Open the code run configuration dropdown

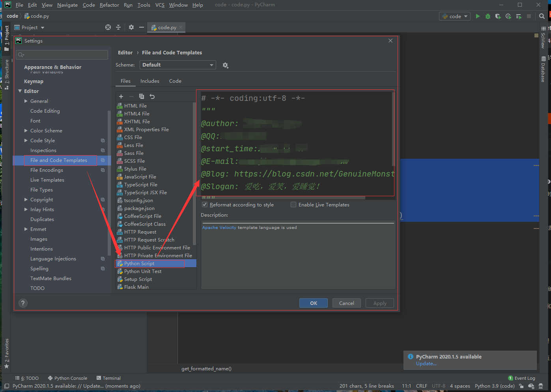pyautogui.click(x=455, y=16)
